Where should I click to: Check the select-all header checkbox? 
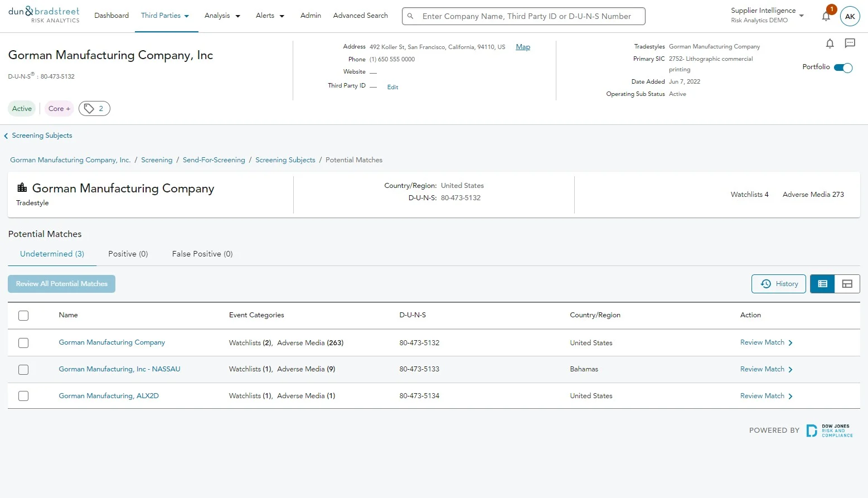click(23, 316)
